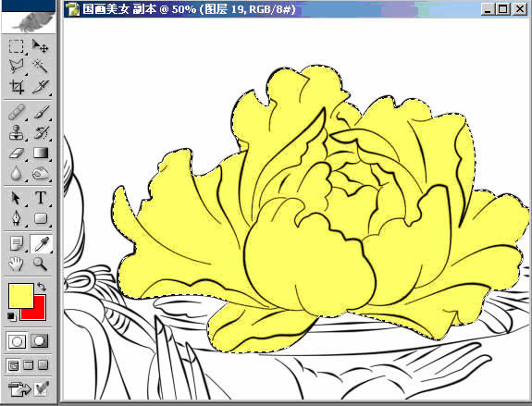The width and height of the screenshot is (532, 406).
Task: Swap foreground and background colors
Action: pos(42,287)
